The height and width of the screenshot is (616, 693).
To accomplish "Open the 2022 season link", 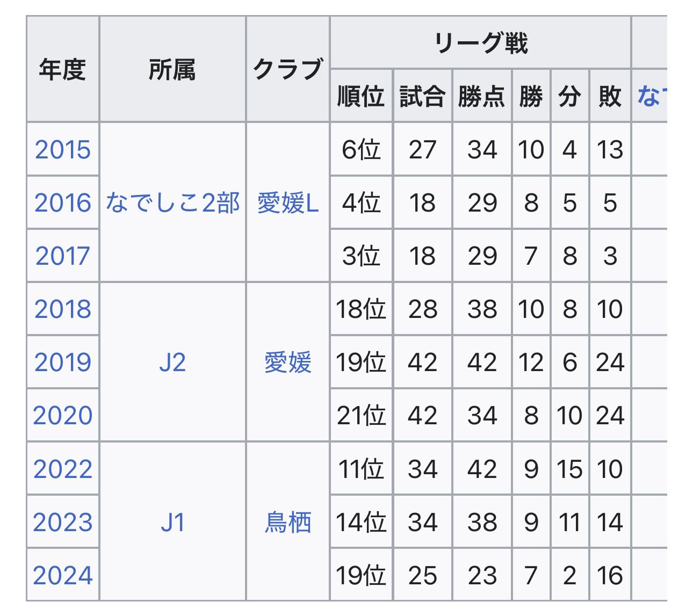I will pos(63,469).
